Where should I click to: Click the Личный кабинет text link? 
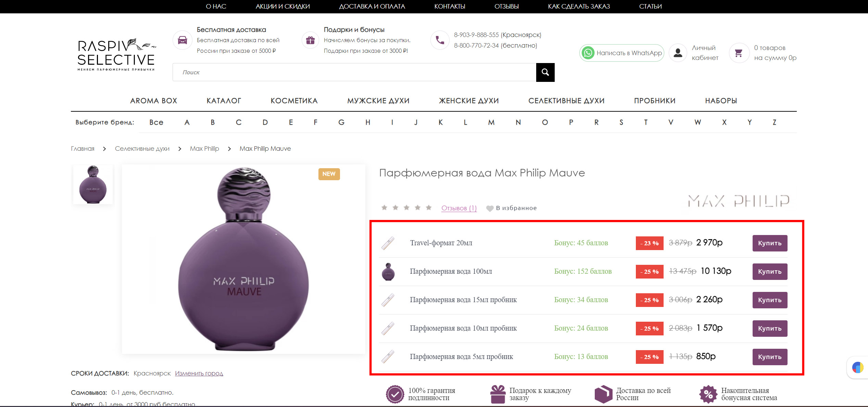tap(705, 53)
